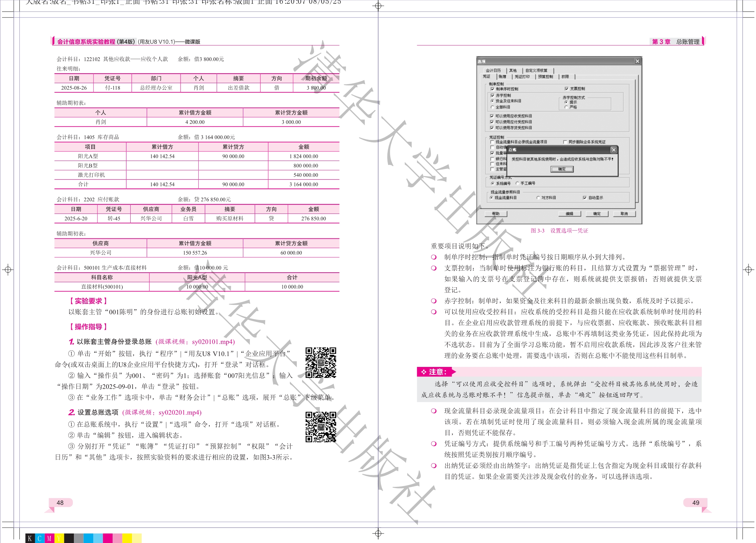
Task: Choose the 对方科目 radio button
Action: click(x=538, y=198)
